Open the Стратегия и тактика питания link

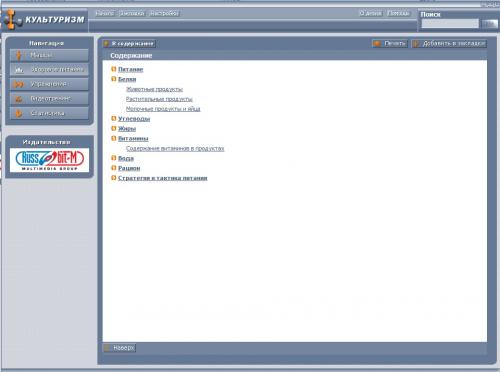163,178
